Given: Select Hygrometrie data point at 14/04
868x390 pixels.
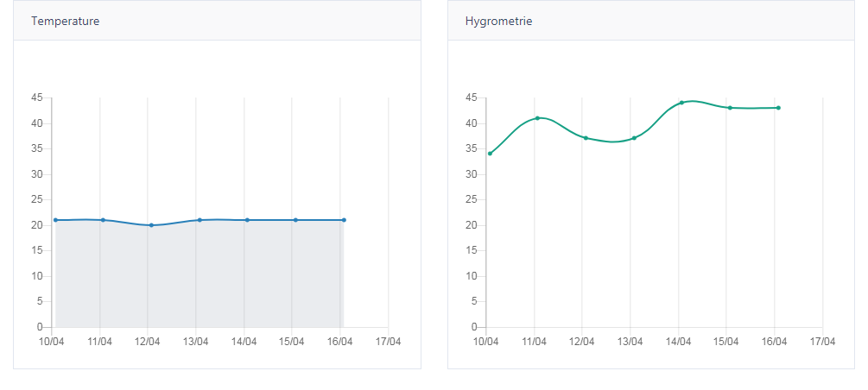Looking at the screenshot, I should pyautogui.click(x=681, y=103).
